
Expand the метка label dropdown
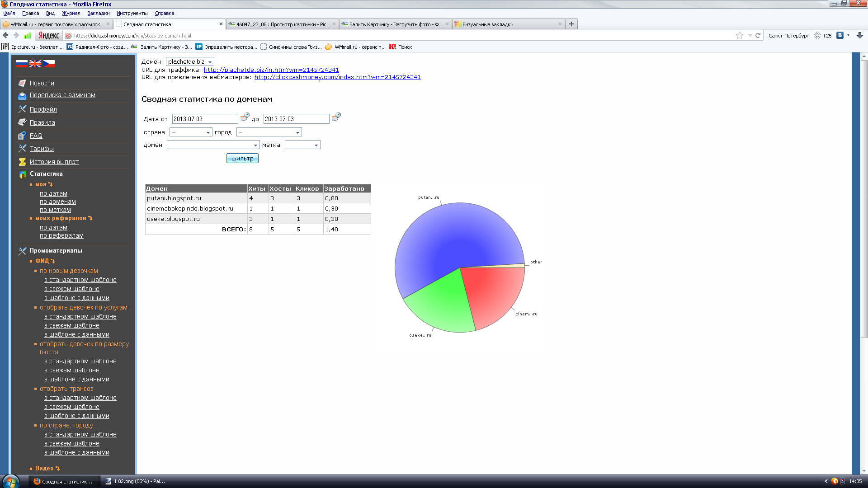(302, 145)
